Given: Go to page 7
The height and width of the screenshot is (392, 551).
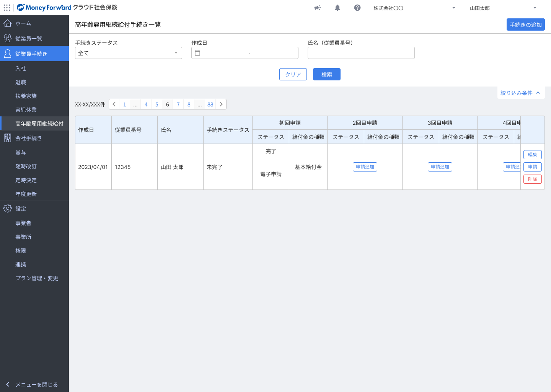Looking at the screenshot, I should pyautogui.click(x=178, y=104).
